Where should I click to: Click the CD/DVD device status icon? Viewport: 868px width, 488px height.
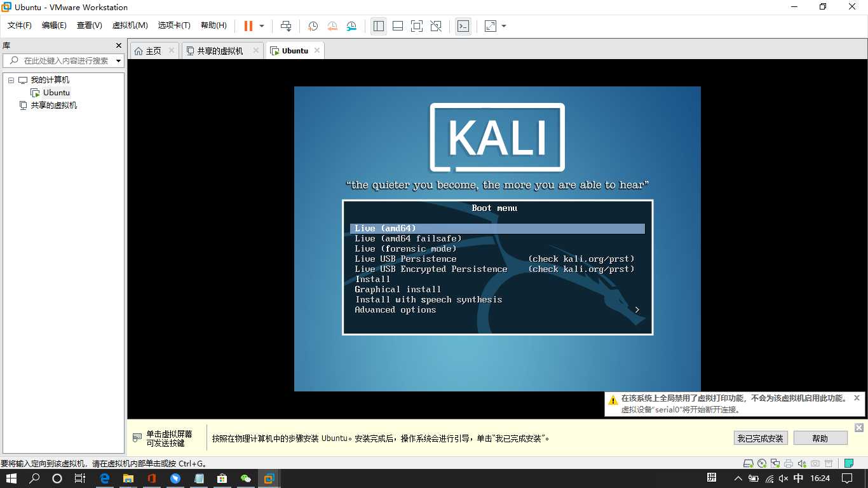(x=762, y=464)
